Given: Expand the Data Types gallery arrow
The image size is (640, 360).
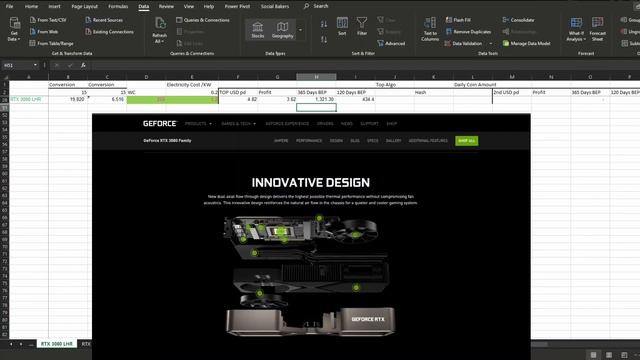Looking at the screenshot, I should click(x=300, y=30).
